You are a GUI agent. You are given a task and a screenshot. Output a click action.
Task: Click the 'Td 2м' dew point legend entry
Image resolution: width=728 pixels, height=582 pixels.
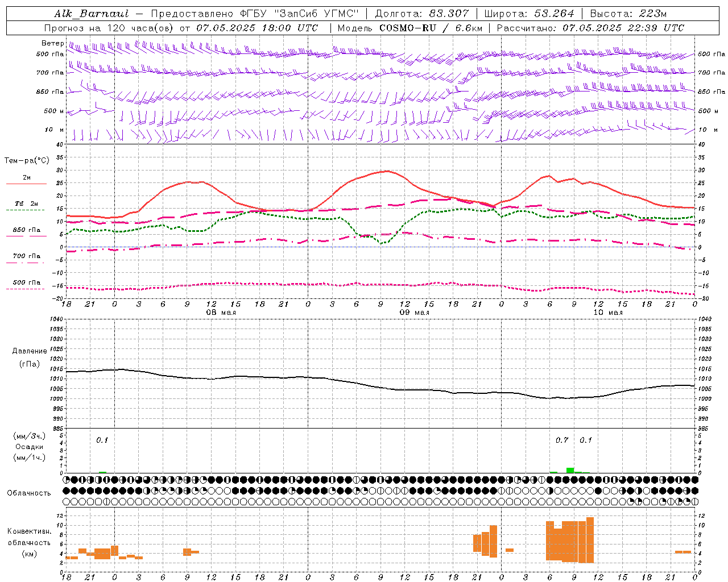click(x=27, y=203)
